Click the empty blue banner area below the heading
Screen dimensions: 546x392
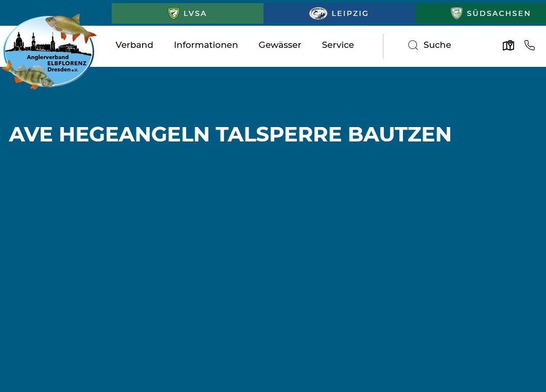click(x=273, y=257)
